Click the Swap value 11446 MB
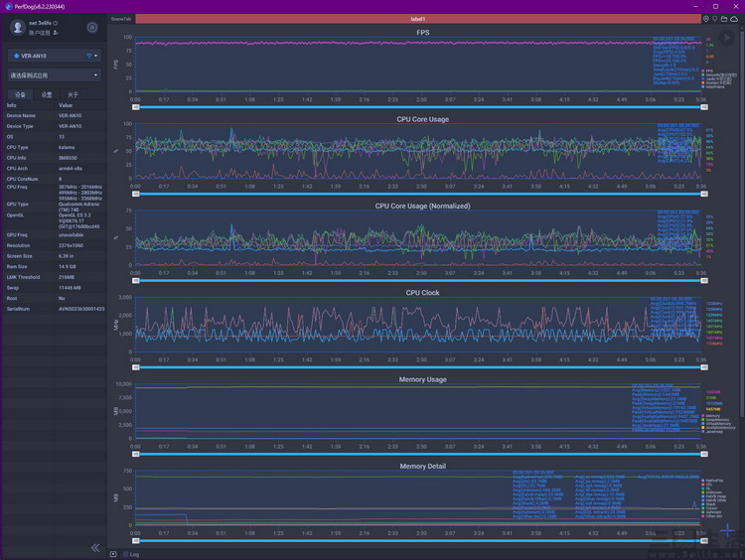 (x=70, y=288)
